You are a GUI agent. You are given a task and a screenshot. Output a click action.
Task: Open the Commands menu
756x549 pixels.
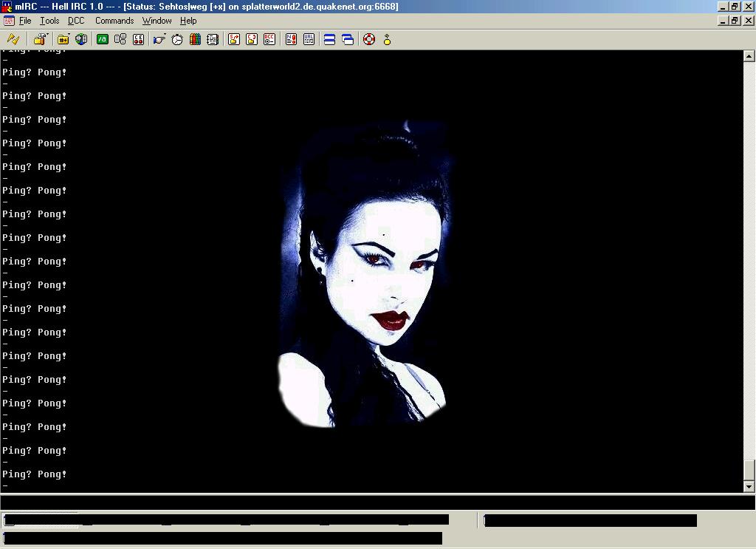[114, 21]
